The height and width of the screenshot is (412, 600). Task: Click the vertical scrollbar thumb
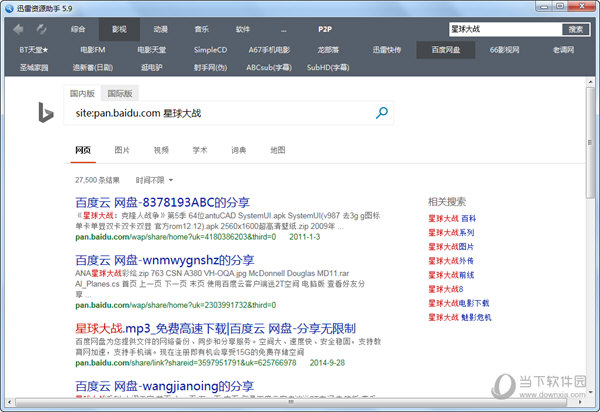pos(590,142)
